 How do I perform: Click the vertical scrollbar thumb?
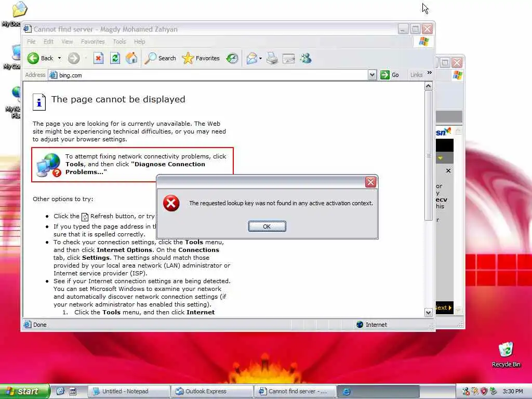(428, 155)
